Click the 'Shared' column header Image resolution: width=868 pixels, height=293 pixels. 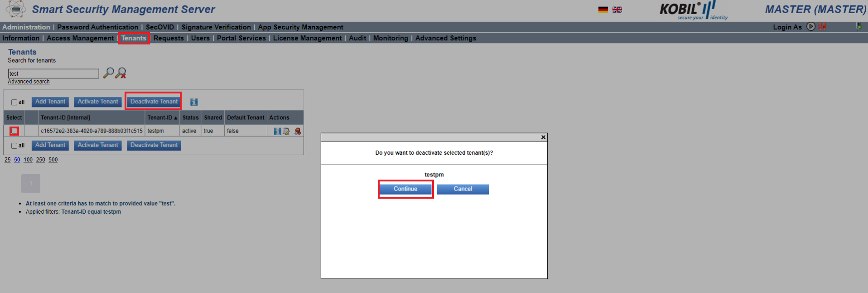pos(213,117)
